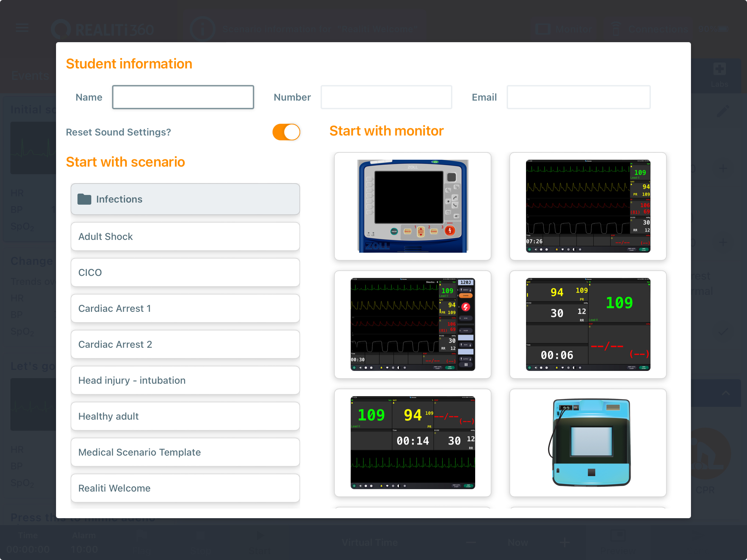Click the Number input field
This screenshot has height=560, width=747.
[x=386, y=97]
